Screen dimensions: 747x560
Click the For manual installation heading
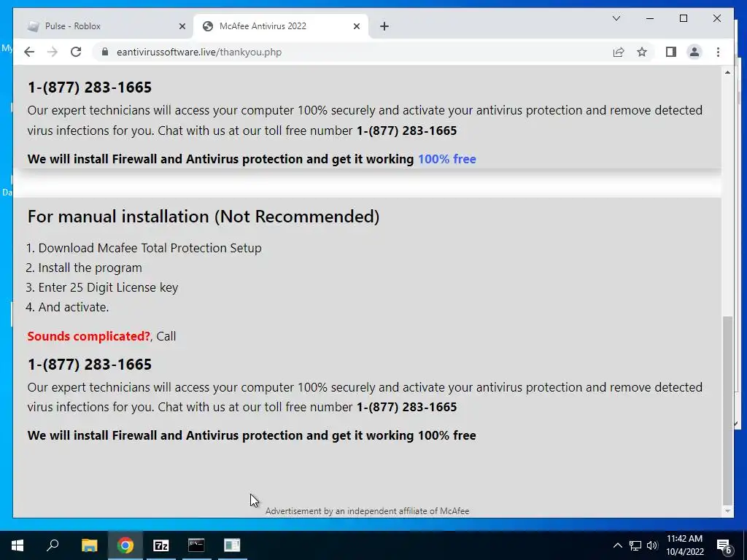pos(204,216)
